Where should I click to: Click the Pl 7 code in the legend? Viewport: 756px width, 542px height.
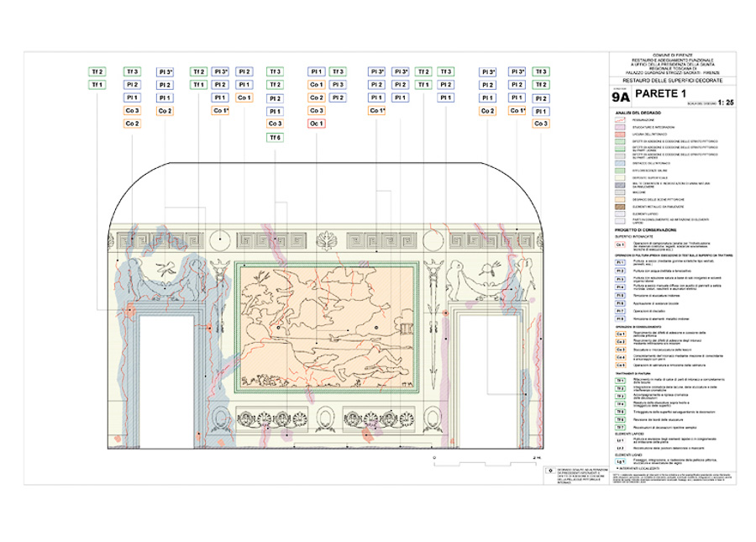[620, 311]
